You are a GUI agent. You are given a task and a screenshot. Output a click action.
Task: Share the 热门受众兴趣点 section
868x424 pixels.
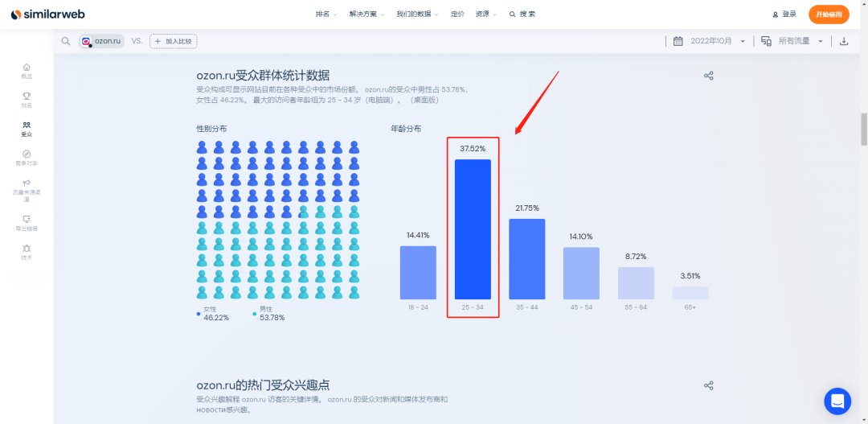coord(708,385)
